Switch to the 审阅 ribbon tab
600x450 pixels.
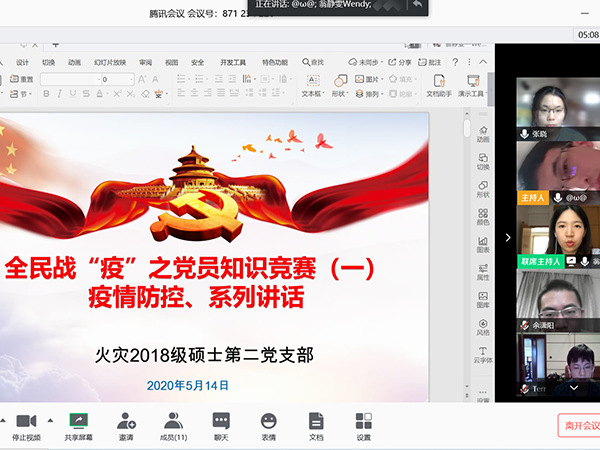[x=146, y=62]
